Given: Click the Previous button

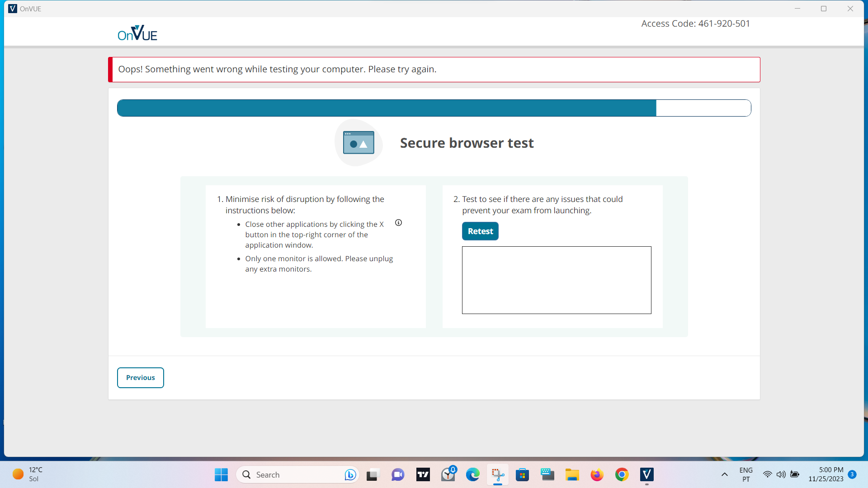Looking at the screenshot, I should coord(140,378).
